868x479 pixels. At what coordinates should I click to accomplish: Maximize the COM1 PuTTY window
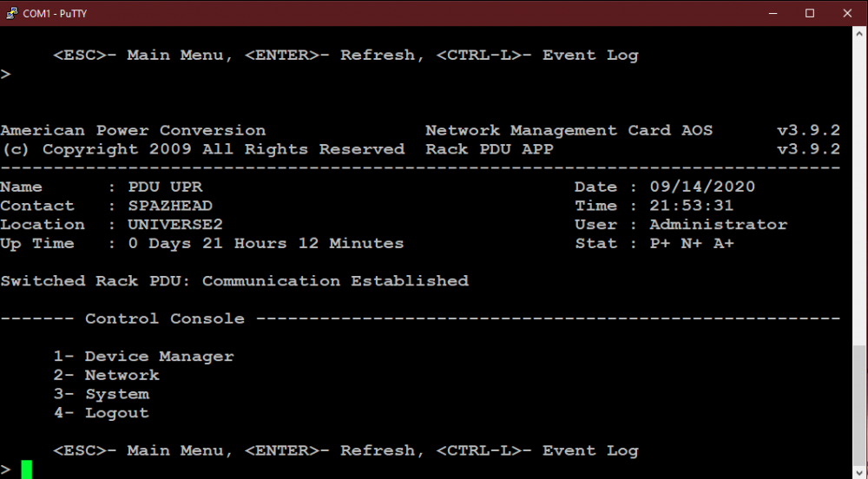pos(810,13)
